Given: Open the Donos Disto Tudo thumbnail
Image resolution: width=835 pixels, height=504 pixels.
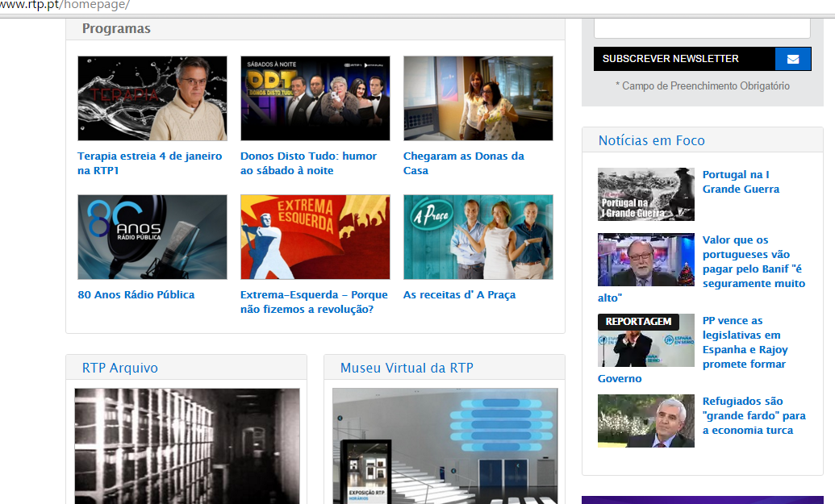Looking at the screenshot, I should tap(315, 98).
